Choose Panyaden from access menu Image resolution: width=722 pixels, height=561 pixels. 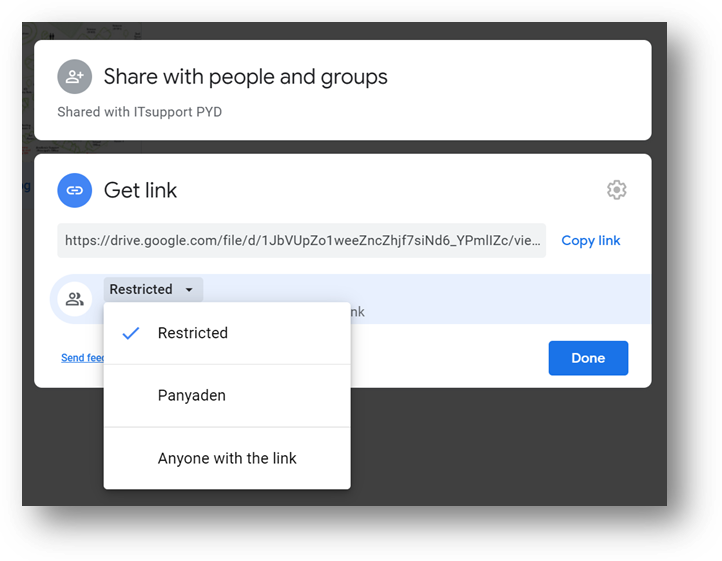[x=227, y=396]
